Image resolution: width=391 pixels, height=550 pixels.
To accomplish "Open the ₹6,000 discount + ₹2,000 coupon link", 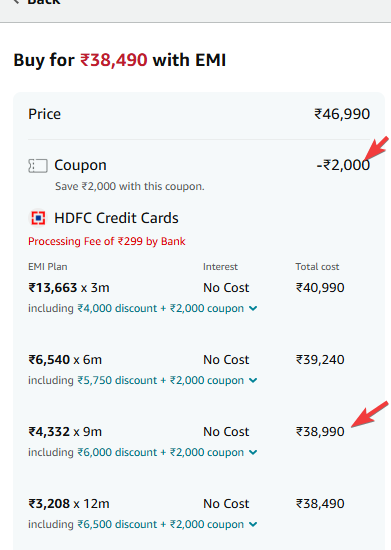I will pyautogui.click(x=161, y=452).
